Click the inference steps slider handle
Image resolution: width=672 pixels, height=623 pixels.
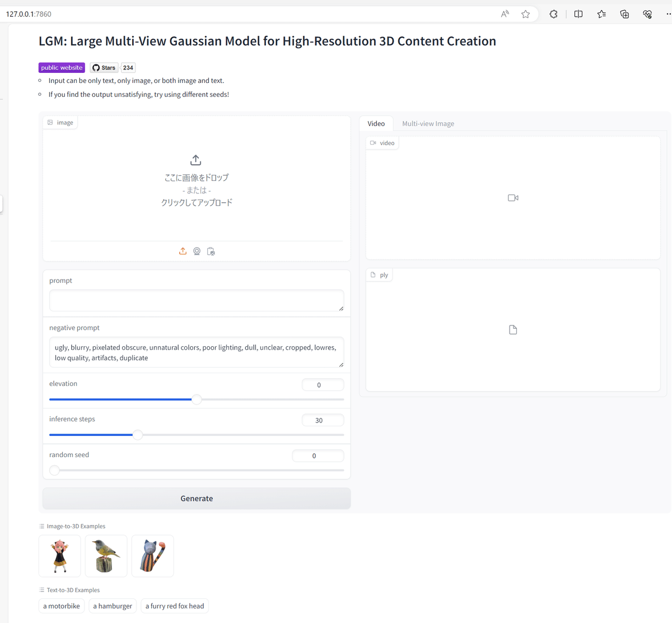pyautogui.click(x=138, y=435)
